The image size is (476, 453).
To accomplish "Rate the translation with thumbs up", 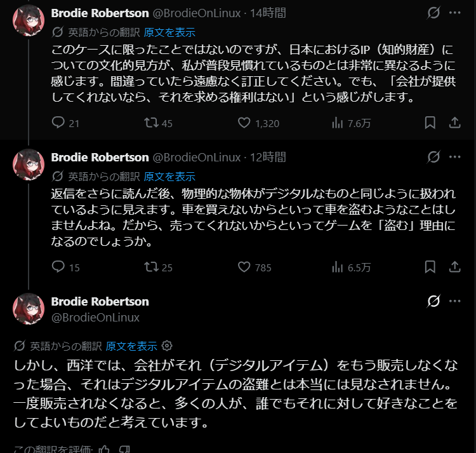I will (104, 449).
